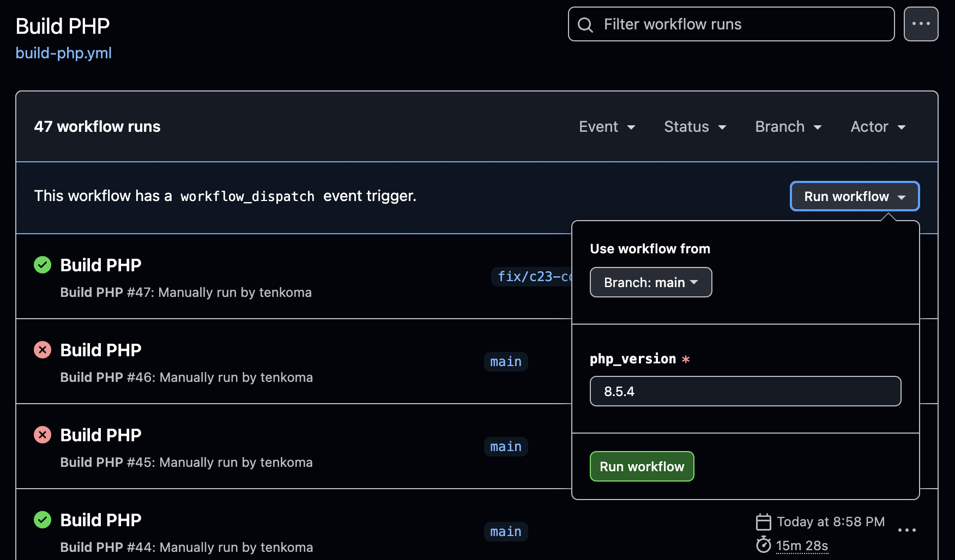The width and height of the screenshot is (955, 560).
Task: Choose a branch via Branch: main selector
Action: click(x=650, y=282)
